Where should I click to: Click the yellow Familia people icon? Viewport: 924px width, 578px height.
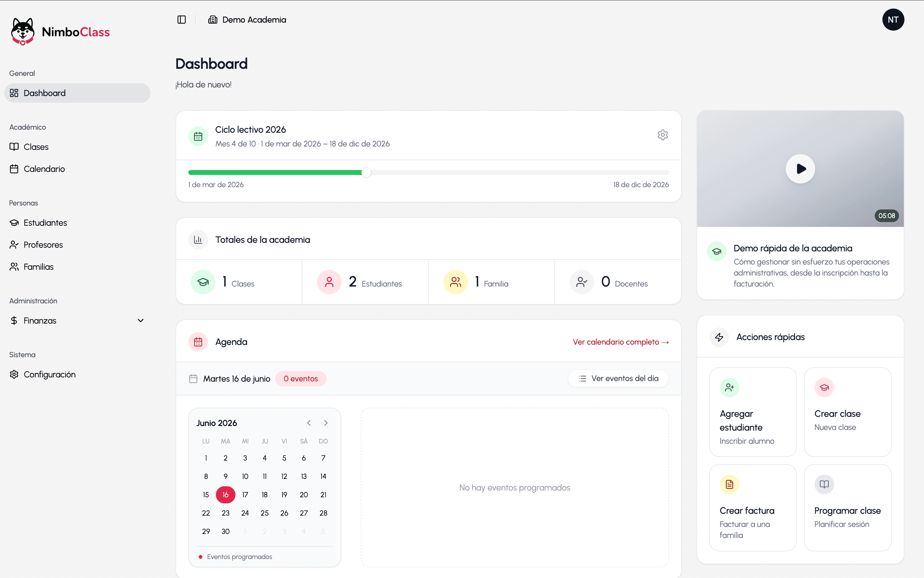click(455, 282)
